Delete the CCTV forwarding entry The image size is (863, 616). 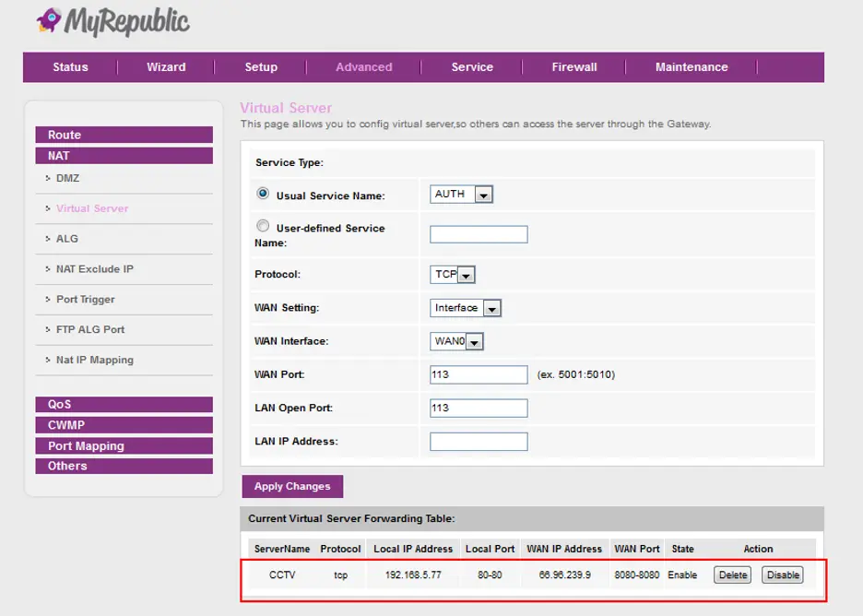click(x=732, y=575)
